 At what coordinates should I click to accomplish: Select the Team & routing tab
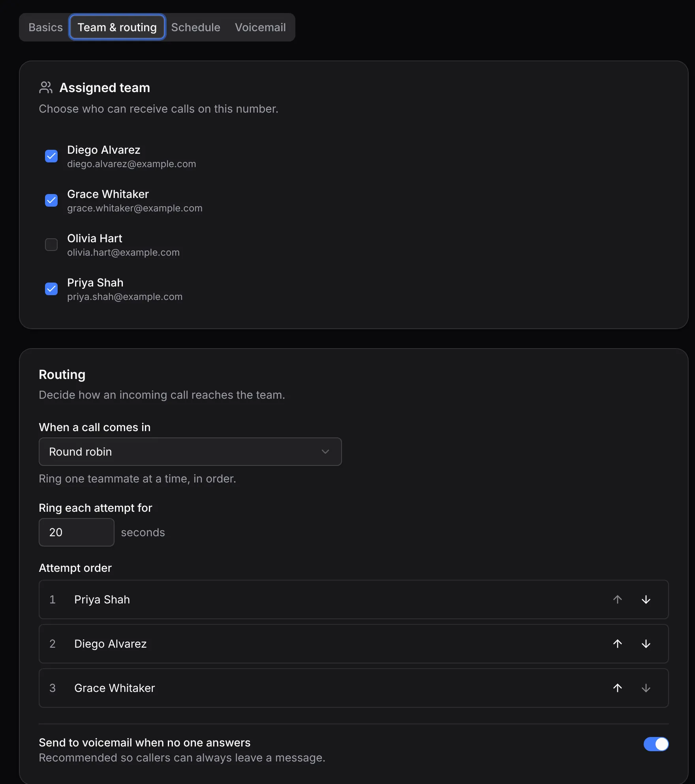point(117,27)
